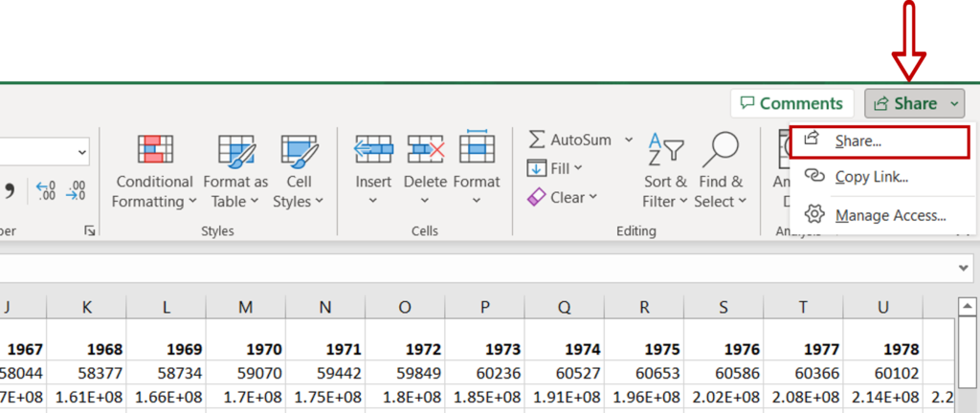Select the cell with value 1.61E+08
This screenshot has width=980, height=413.
point(86,398)
